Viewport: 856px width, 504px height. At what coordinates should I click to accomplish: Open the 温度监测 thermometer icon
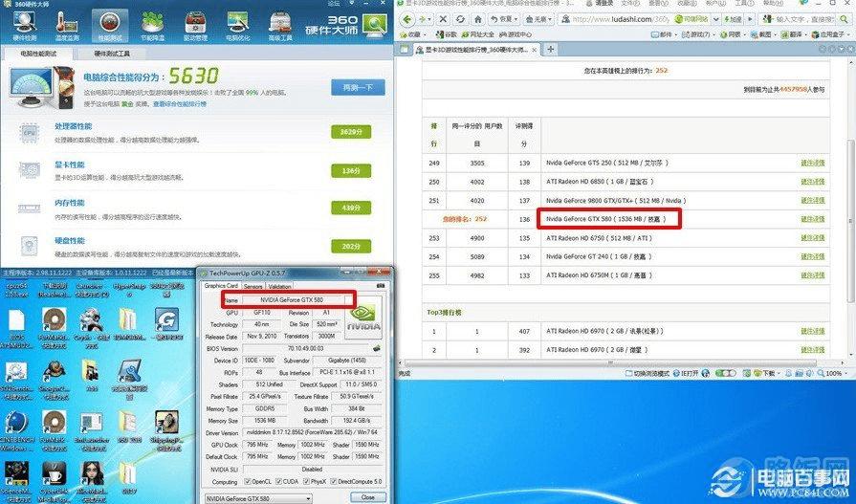[x=68, y=25]
